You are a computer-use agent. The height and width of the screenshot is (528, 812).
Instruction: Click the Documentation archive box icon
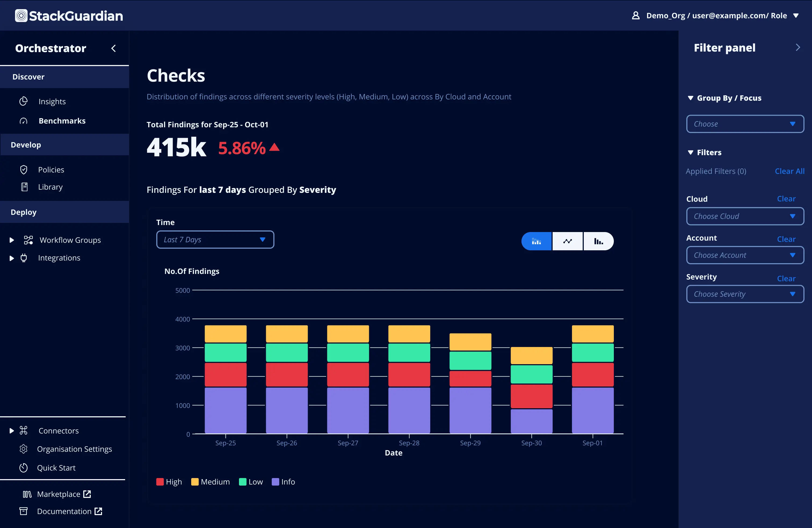pyautogui.click(x=23, y=511)
